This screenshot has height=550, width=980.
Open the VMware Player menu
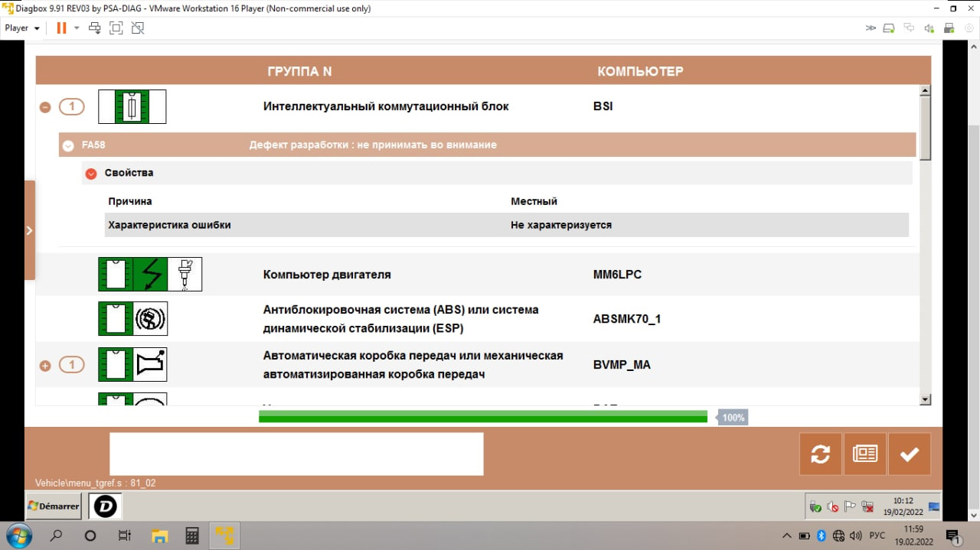[x=22, y=28]
